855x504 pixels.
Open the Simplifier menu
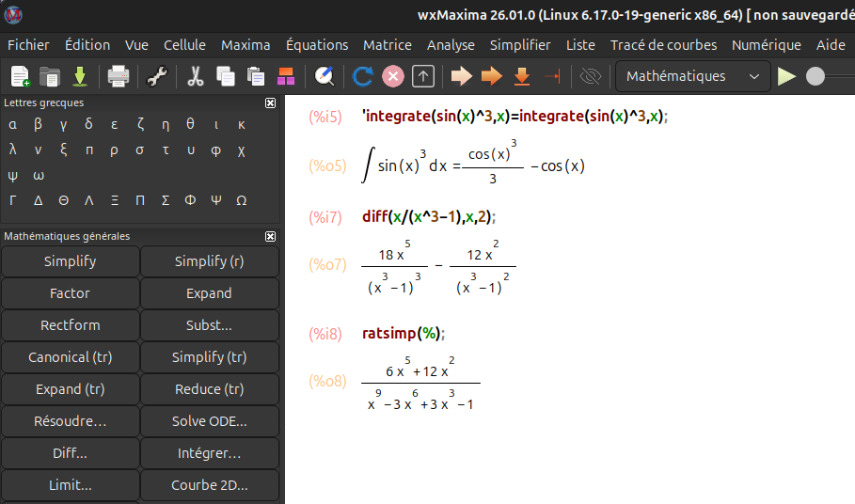(x=520, y=45)
